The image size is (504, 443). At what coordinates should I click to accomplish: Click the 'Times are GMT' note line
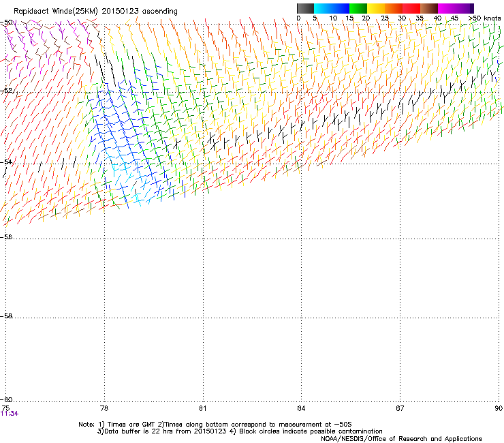click(215, 425)
